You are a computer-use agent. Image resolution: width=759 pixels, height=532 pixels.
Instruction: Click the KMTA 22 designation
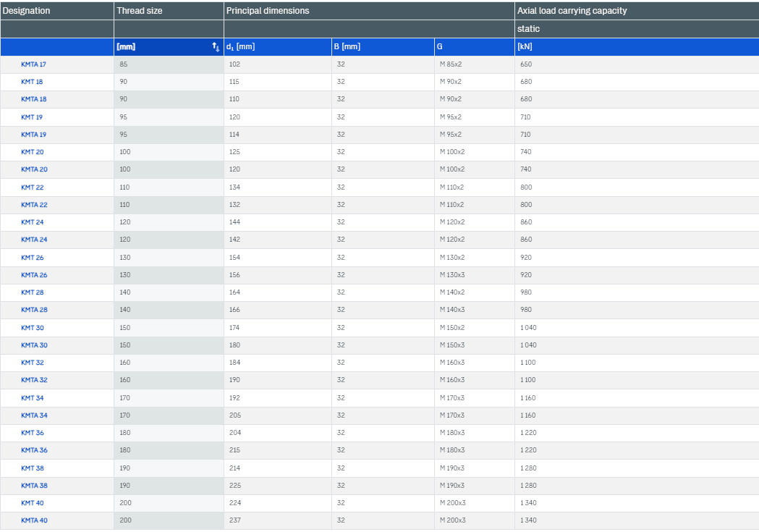click(x=34, y=205)
